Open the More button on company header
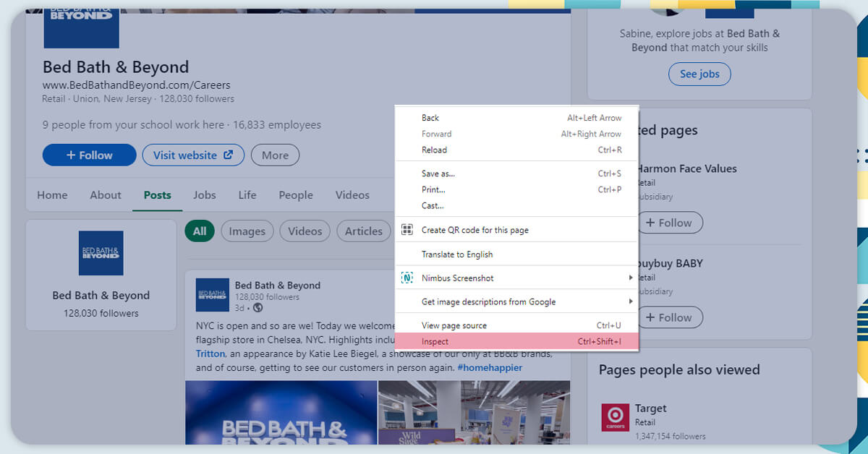This screenshot has width=868, height=454. point(275,155)
